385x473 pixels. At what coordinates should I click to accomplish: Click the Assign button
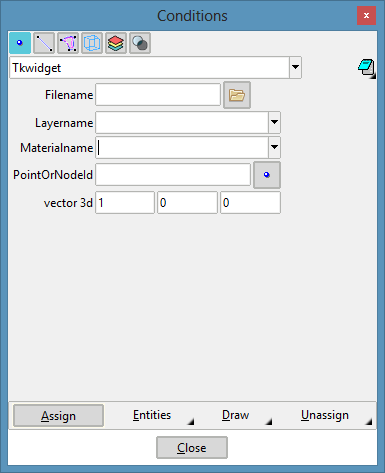click(x=58, y=416)
